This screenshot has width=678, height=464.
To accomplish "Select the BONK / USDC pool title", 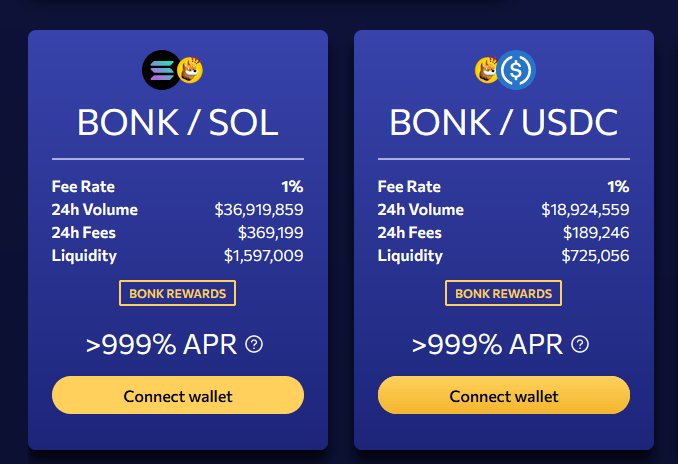I will [x=504, y=122].
